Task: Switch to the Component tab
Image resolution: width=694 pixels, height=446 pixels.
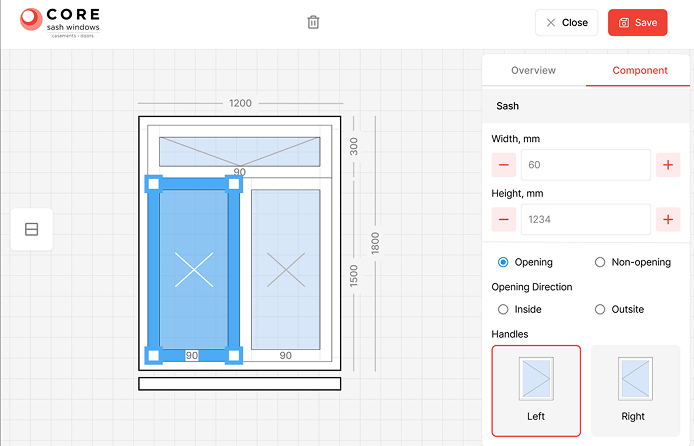Action: 640,70
